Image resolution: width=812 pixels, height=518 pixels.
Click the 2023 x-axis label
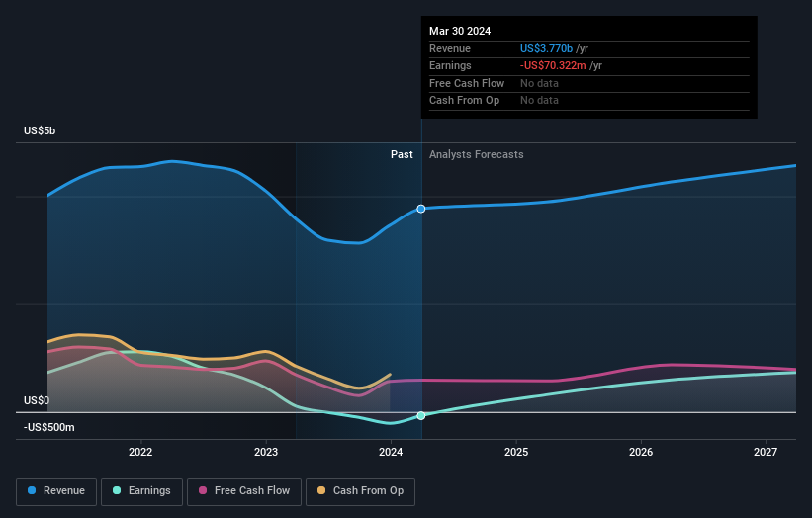[266, 453]
